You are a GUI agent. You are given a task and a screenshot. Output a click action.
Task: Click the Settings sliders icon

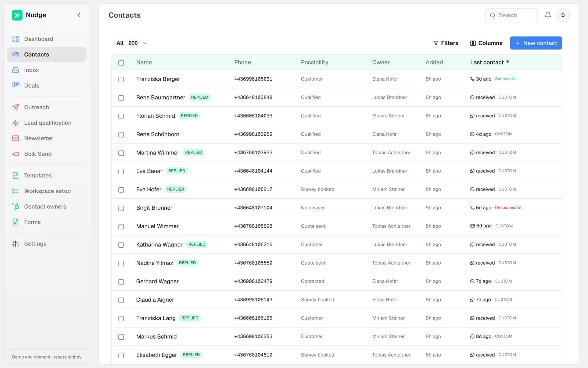(15, 244)
